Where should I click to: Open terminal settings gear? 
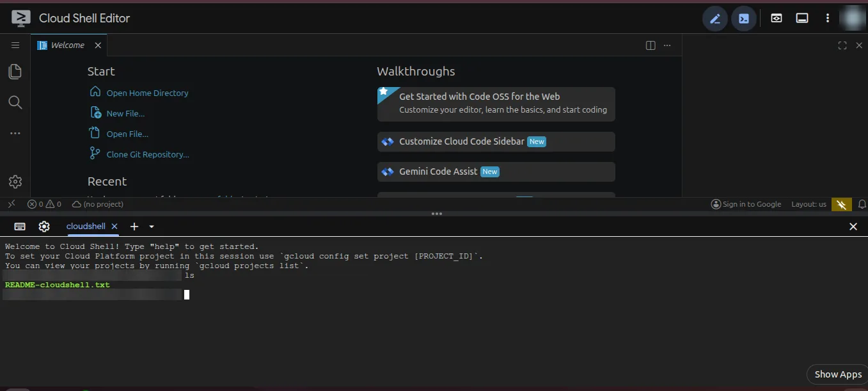pos(44,227)
